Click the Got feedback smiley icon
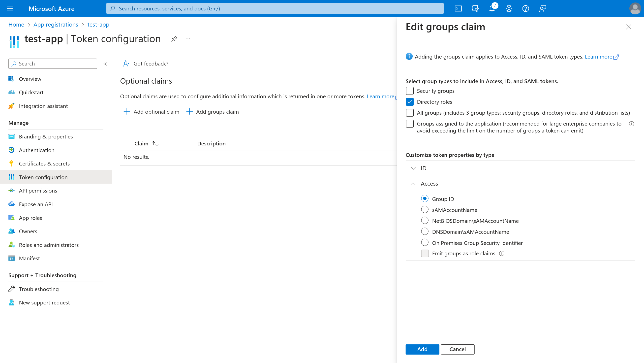644x363 pixels. coord(127,63)
